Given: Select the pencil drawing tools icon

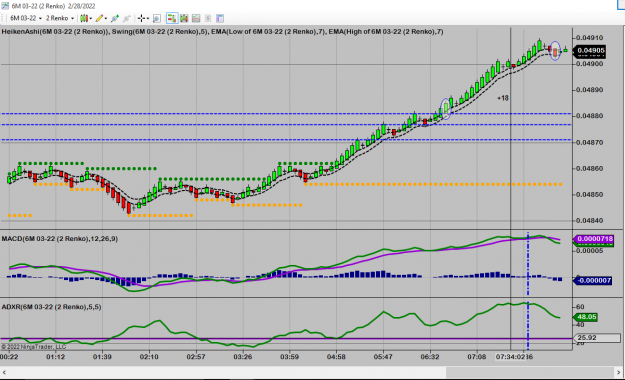Looking at the screenshot, I should pos(99,18).
